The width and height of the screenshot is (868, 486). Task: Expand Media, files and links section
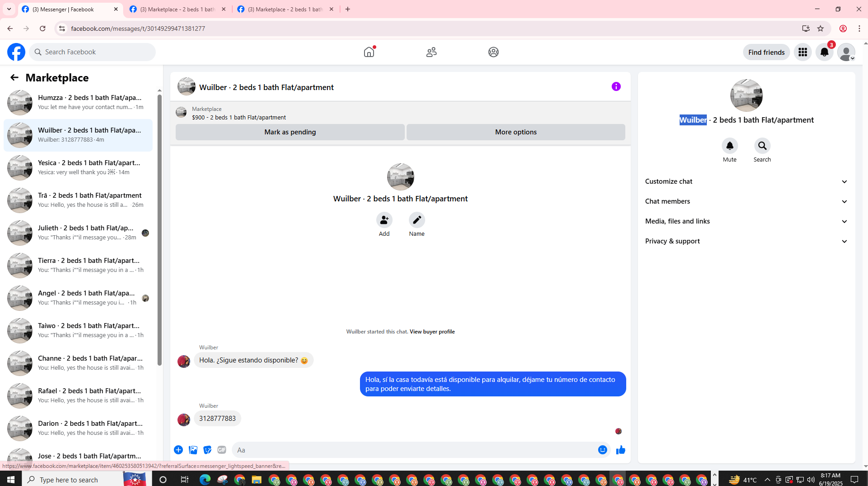click(x=747, y=221)
